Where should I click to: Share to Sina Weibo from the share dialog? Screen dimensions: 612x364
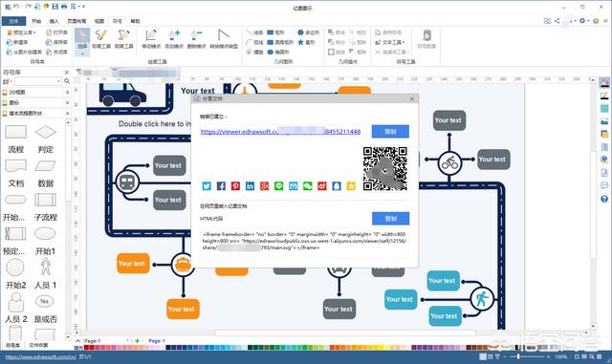pyautogui.click(x=322, y=186)
